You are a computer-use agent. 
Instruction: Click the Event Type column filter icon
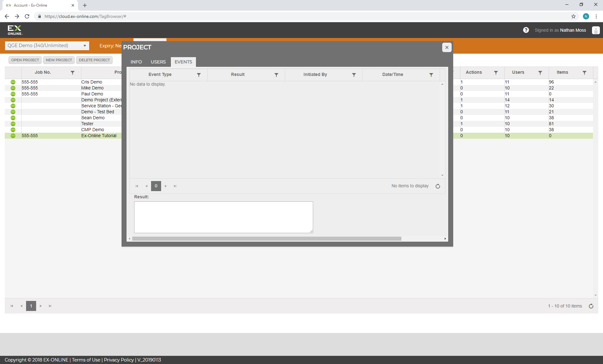pyautogui.click(x=198, y=75)
